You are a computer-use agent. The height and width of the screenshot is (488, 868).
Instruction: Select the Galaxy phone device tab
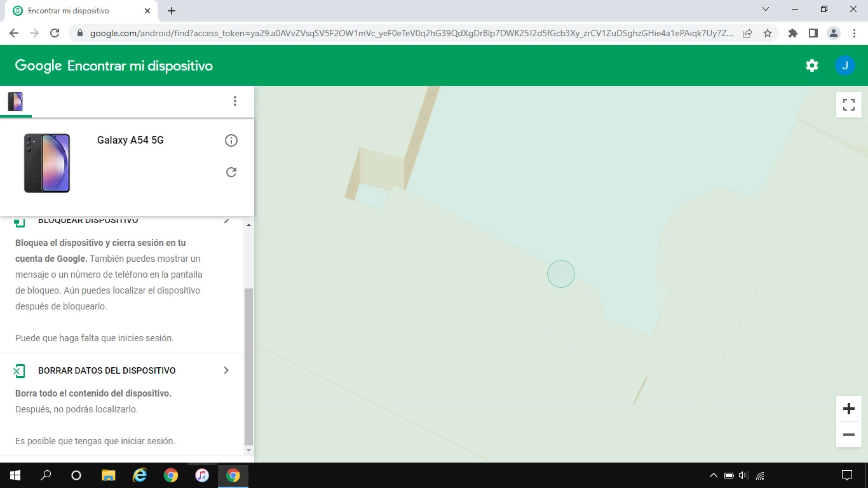coord(15,102)
